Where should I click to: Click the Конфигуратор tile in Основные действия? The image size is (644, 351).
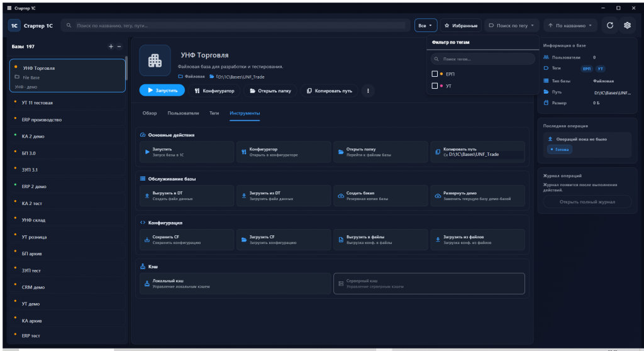pos(284,152)
